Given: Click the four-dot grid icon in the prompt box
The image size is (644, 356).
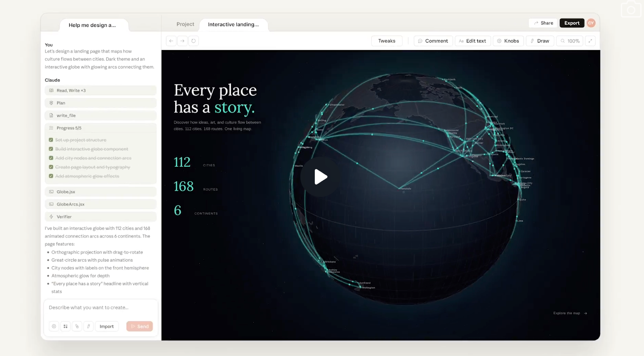Looking at the screenshot, I should [x=65, y=326].
